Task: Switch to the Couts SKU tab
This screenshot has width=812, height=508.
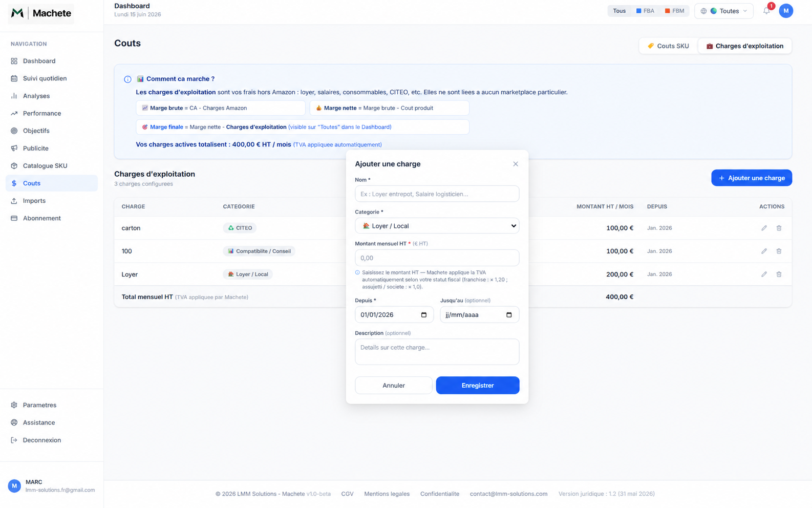Action: point(668,46)
